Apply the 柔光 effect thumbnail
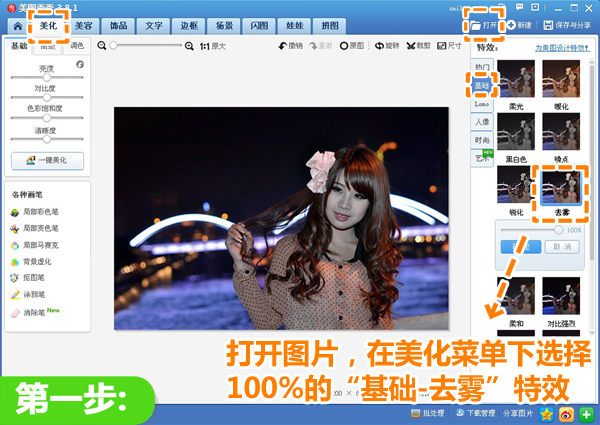This screenshot has width=600, height=425. click(516, 79)
